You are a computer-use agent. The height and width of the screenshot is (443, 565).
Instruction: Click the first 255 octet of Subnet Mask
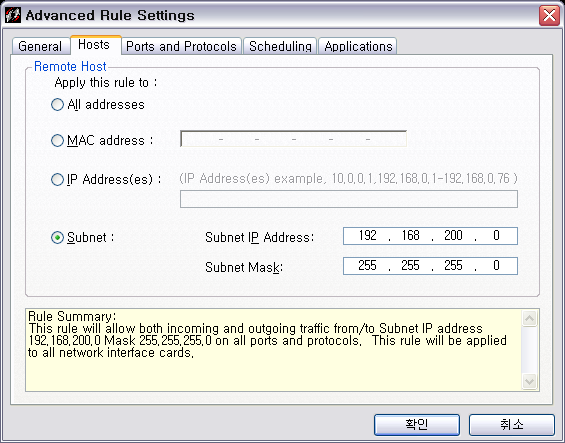[367, 266]
